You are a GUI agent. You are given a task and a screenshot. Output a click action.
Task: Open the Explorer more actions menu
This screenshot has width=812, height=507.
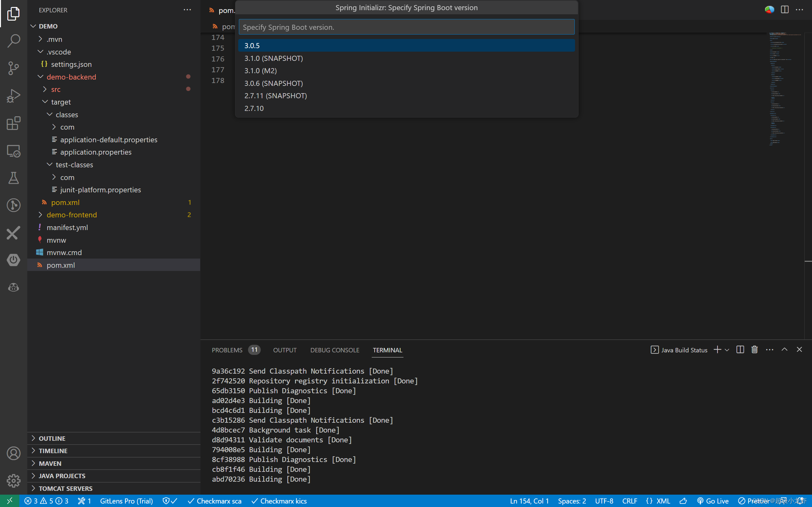[x=187, y=10]
